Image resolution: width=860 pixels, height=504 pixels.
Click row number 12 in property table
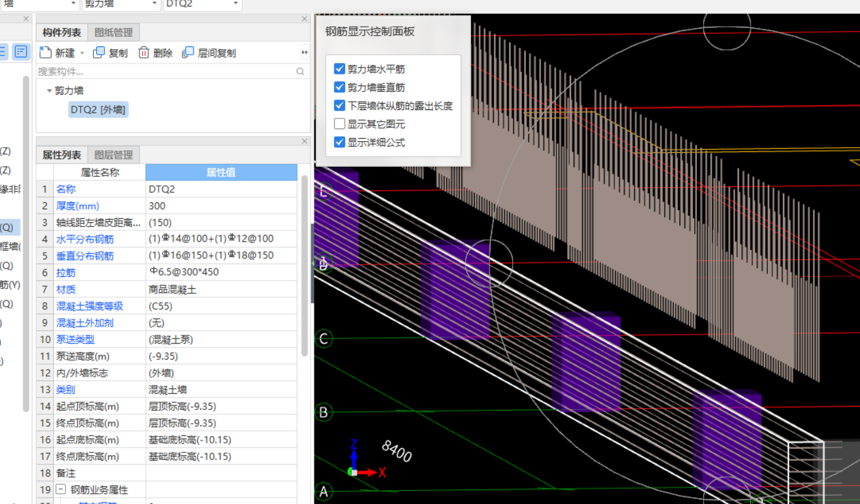45,373
